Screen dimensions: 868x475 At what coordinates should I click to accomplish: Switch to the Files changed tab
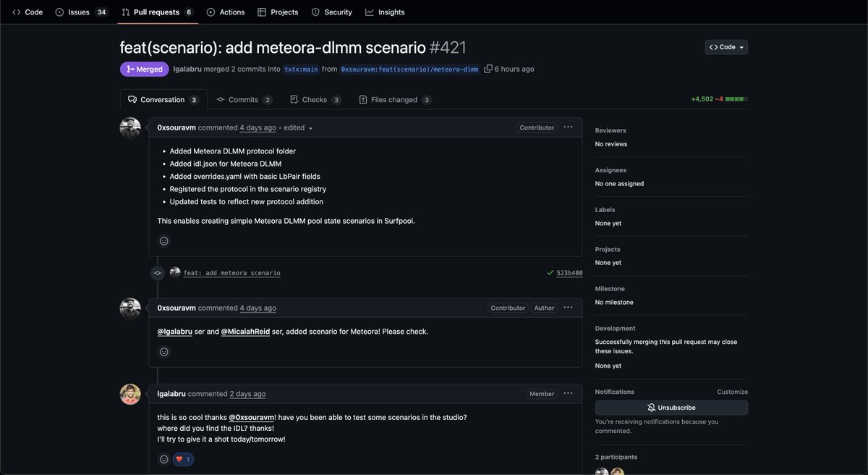tap(396, 99)
